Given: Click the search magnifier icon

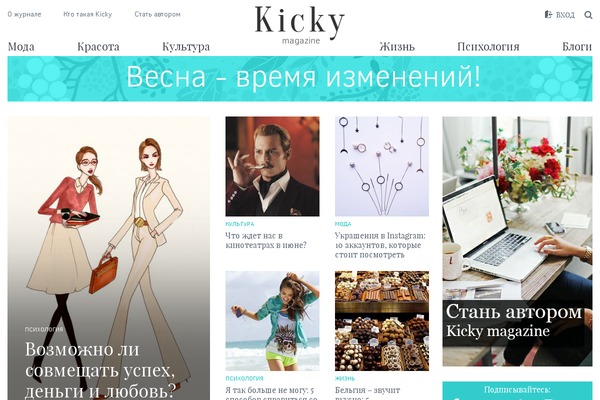Looking at the screenshot, I should [x=588, y=15].
